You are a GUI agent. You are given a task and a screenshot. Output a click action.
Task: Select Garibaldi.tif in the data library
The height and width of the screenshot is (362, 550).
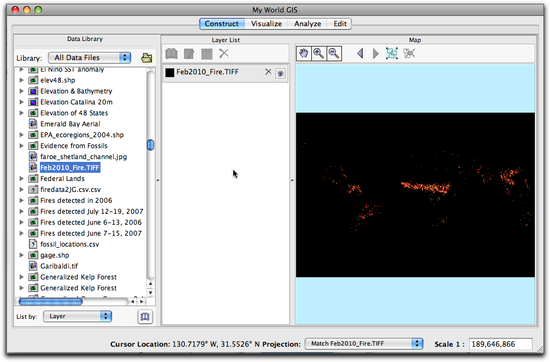(x=59, y=266)
